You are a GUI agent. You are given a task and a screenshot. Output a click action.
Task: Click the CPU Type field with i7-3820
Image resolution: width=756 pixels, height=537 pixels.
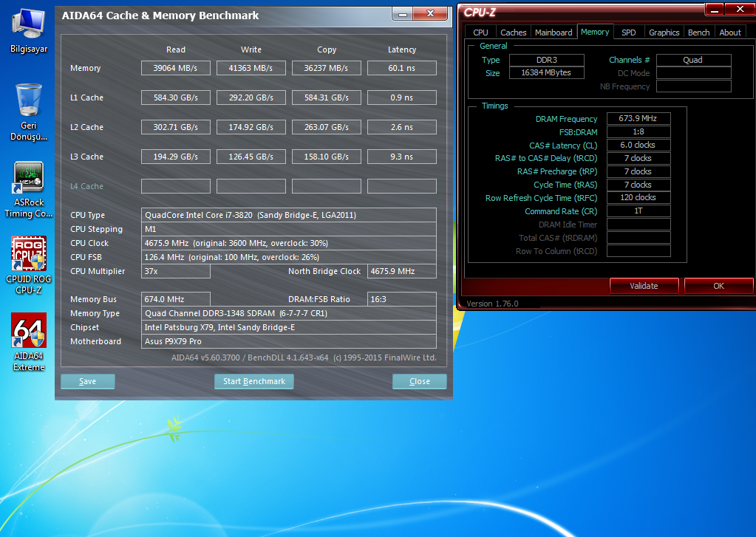click(289, 215)
